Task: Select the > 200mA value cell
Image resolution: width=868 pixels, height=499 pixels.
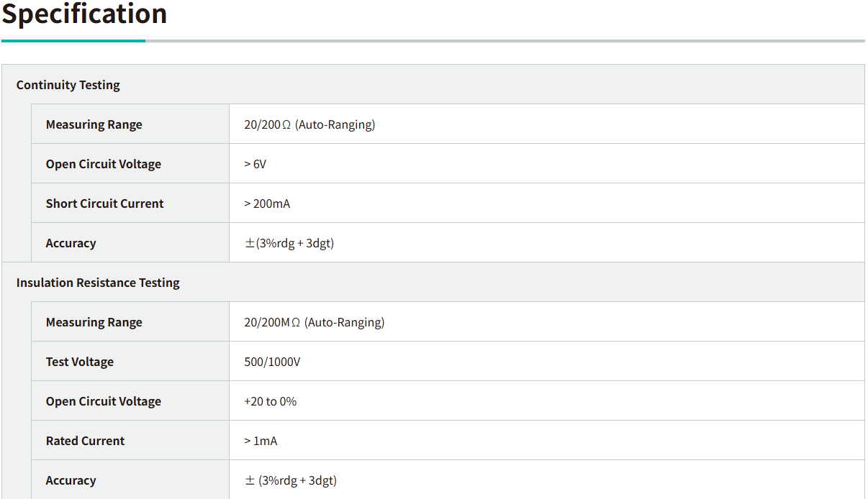Action: click(267, 203)
